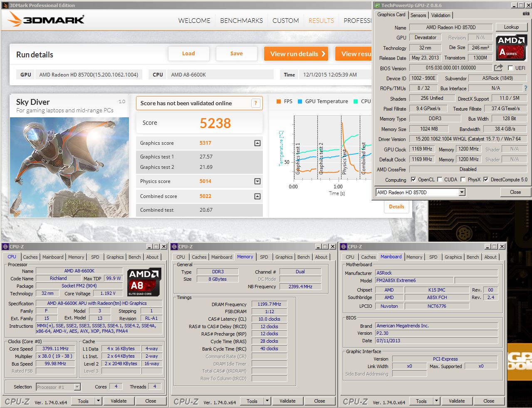Open SPD tab in Memory CPU-Z window

[x=264, y=257]
